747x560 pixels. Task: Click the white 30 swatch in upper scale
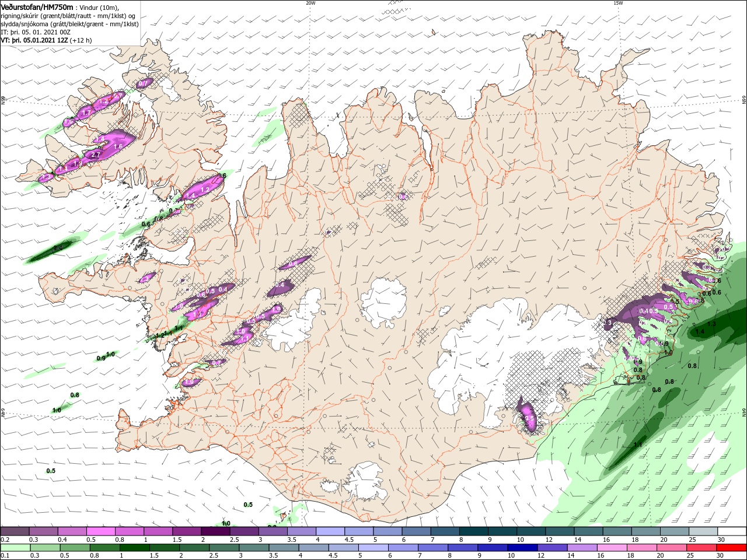[x=731, y=531]
